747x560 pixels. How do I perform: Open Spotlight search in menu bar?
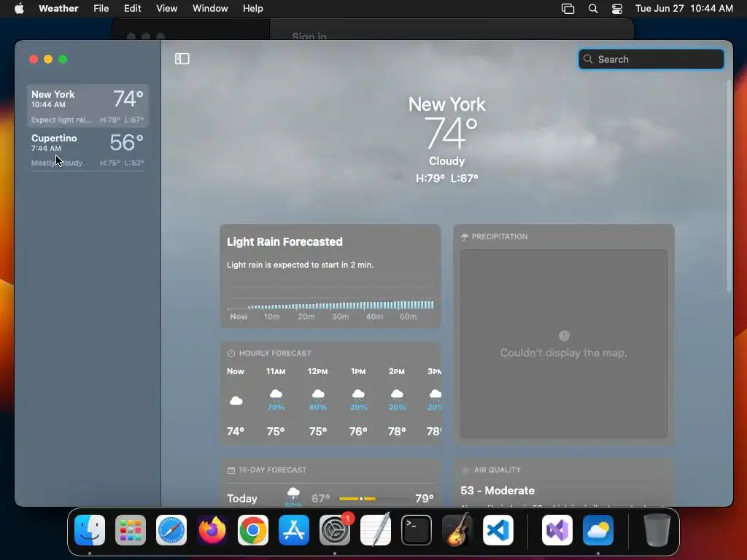[x=593, y=8]
